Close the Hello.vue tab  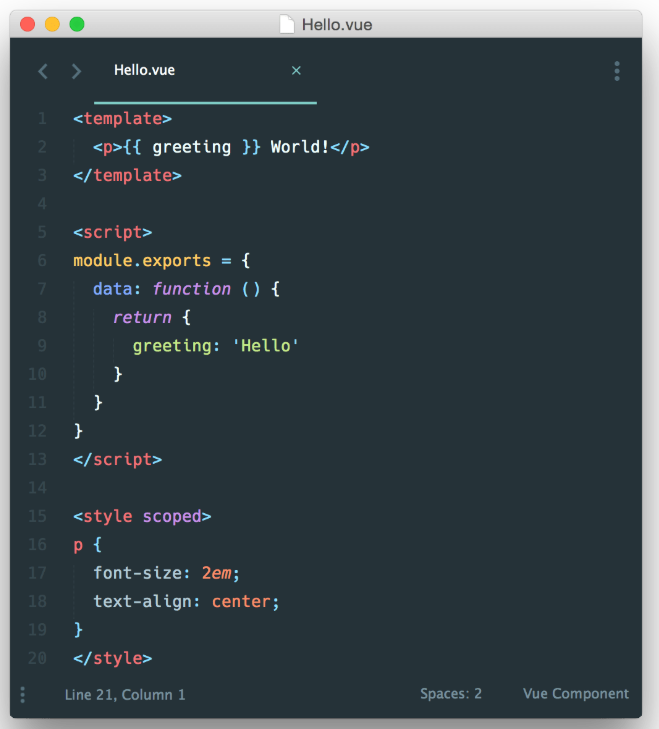click(x=296, y=70)
